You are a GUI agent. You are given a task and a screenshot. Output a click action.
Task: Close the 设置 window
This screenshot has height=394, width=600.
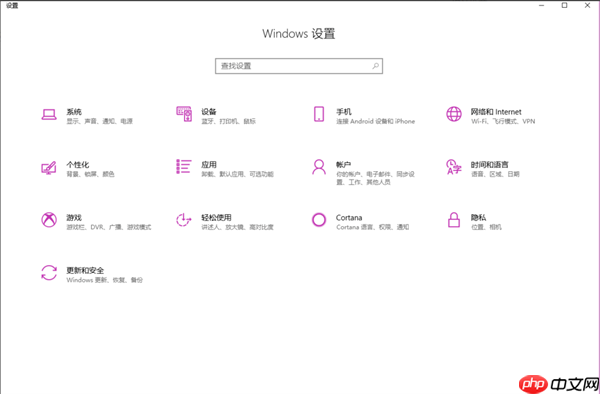point(587,5)
